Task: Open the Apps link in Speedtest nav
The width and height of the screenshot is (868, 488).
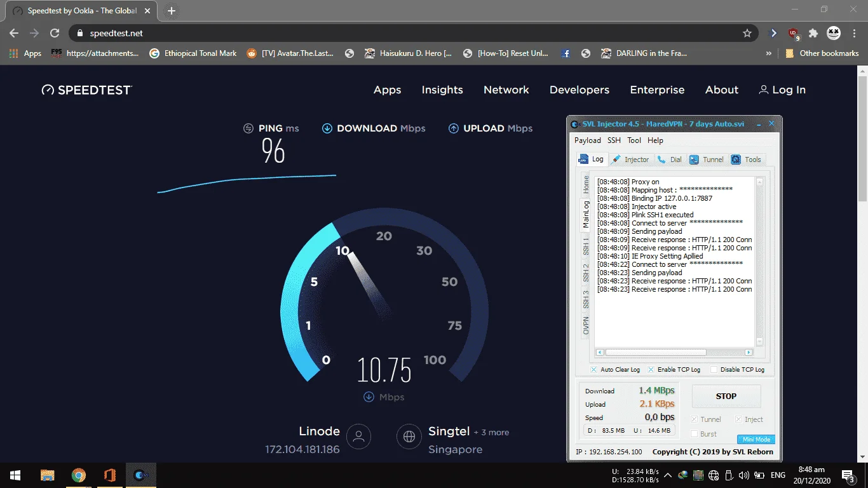Action: pyautogui.click(x=387, y=90)
